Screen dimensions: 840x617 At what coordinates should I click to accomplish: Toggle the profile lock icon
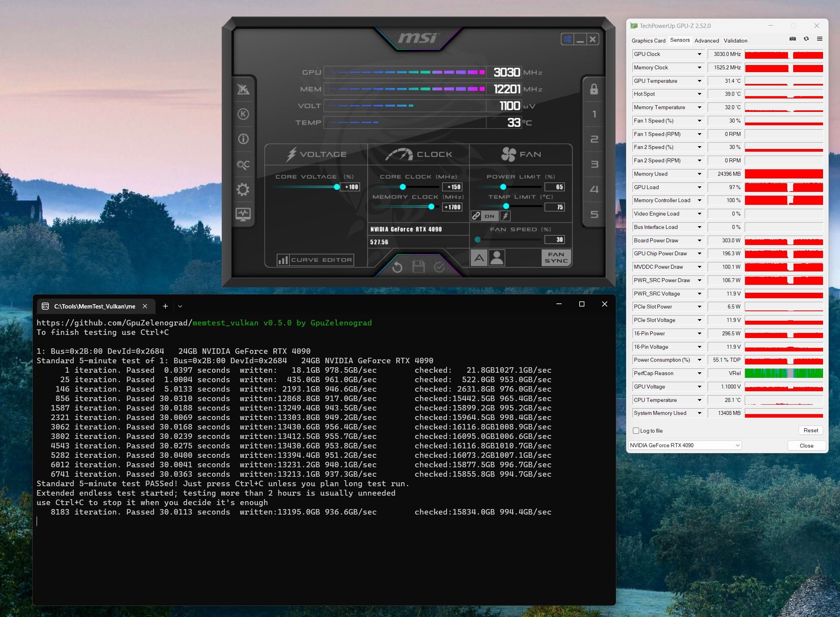coord(594,89)
